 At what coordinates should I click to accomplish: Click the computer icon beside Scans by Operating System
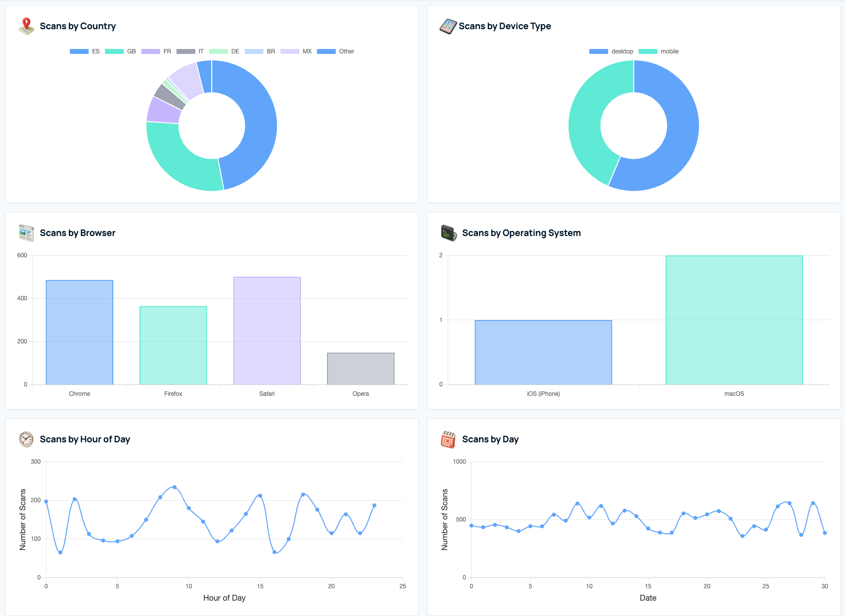coord(448,233)
